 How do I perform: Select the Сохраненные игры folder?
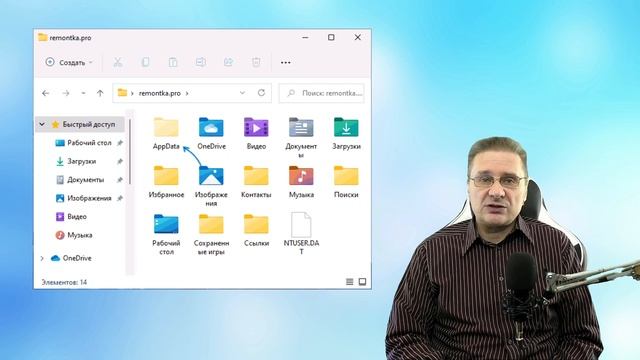[x=211, y=234]
